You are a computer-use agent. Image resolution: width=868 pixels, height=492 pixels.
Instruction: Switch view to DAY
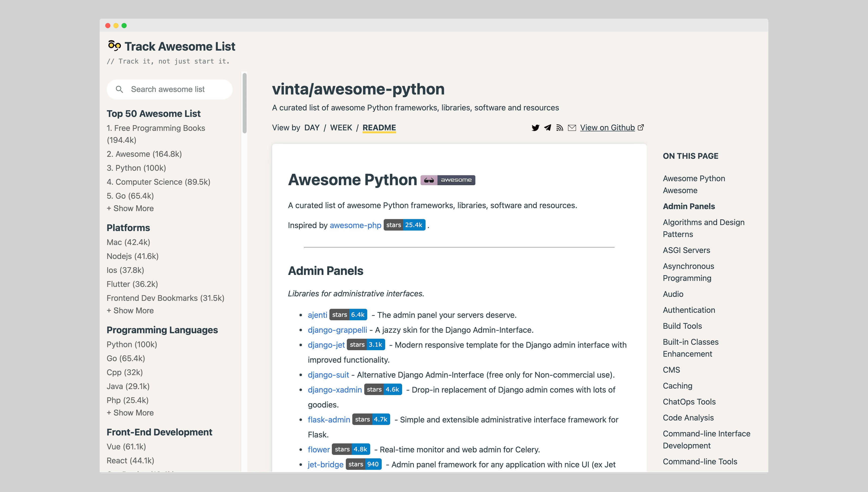pos(312,128)
